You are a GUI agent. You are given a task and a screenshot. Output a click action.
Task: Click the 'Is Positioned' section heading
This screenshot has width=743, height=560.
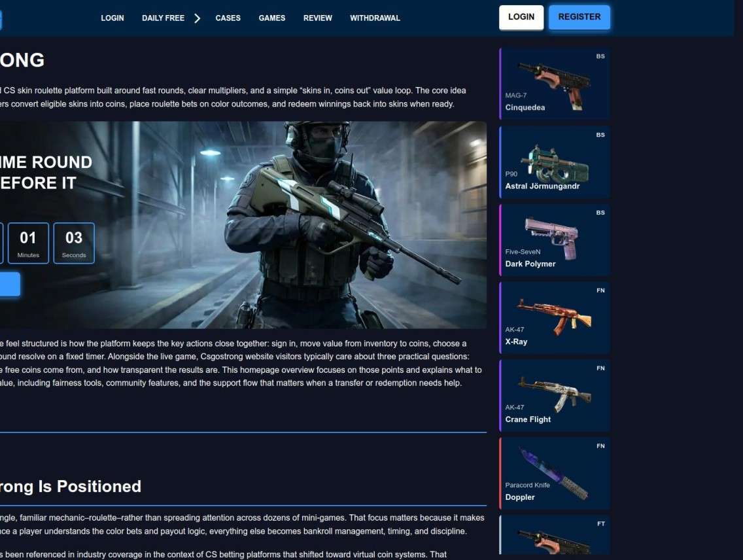tap(90, 487)
